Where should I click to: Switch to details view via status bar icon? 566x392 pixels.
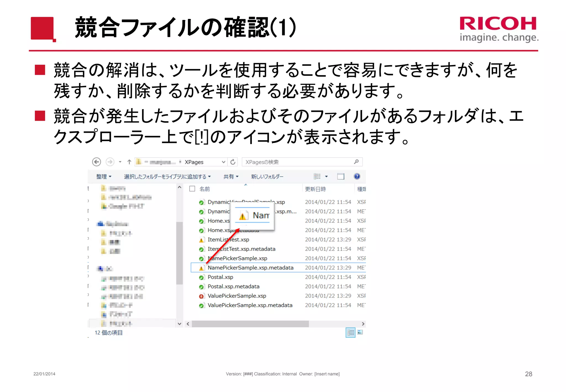350,333
